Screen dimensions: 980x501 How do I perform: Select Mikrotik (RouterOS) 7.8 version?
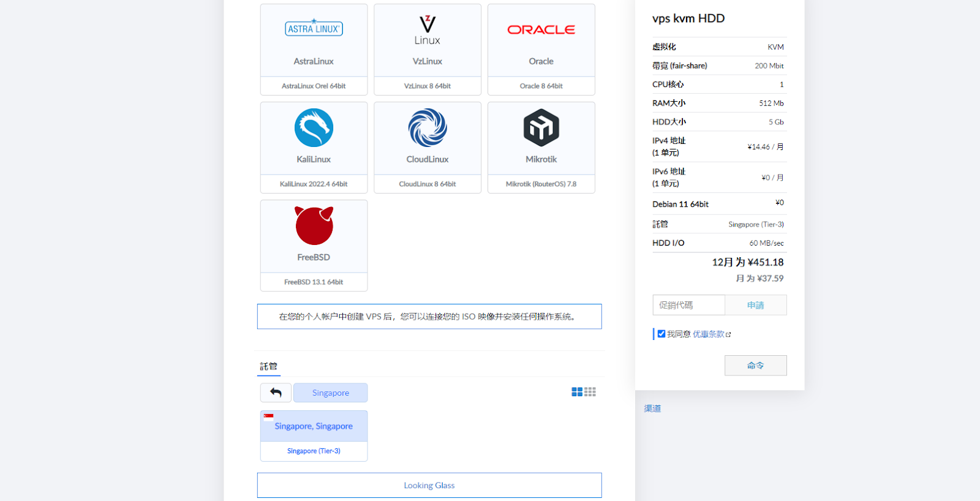[541, 184]
